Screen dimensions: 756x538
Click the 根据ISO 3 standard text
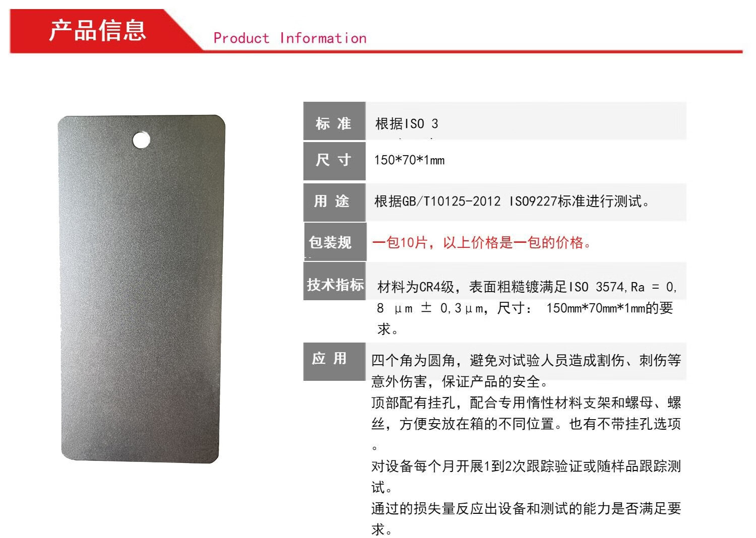pyautogui.click(x=406, y=124)
